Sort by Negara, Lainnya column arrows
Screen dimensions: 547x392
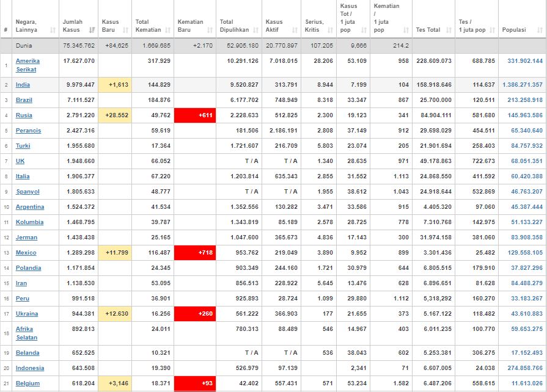pos(53,30)
